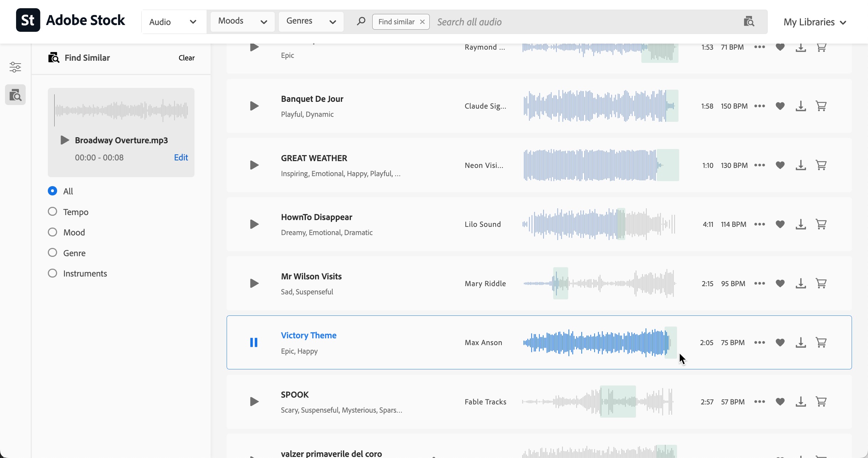Select the Tempo radio option
The image size is (868, 458).
[x=52, y=212]
